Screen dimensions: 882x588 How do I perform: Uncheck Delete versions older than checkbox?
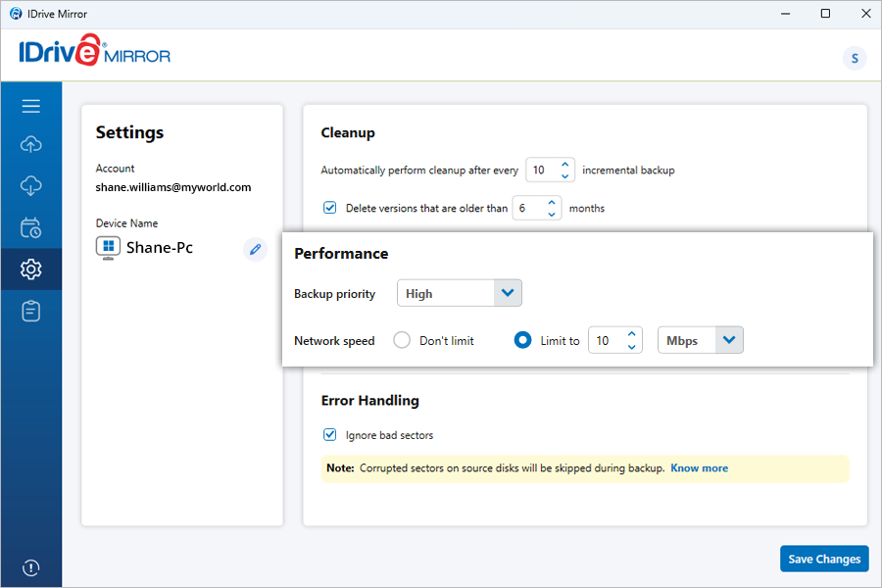tap(330, 208)
